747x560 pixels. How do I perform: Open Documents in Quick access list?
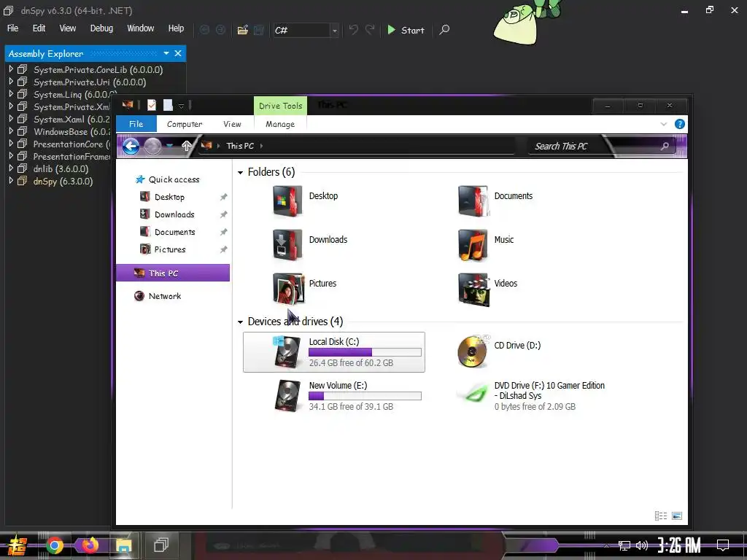[x=174, y=232]
